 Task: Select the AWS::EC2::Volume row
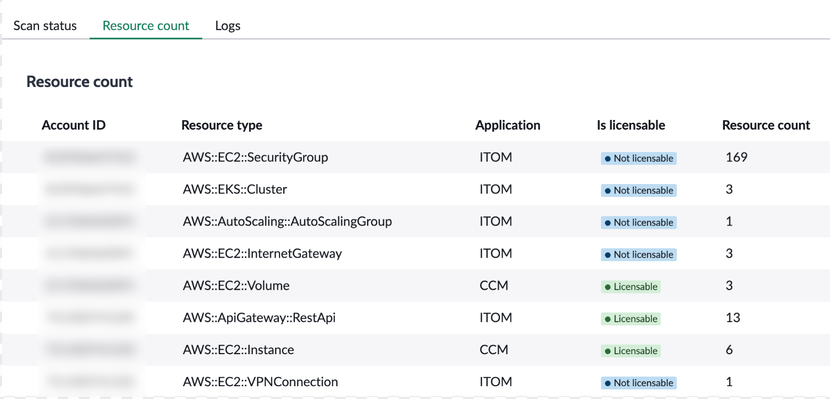click(415, 286)
